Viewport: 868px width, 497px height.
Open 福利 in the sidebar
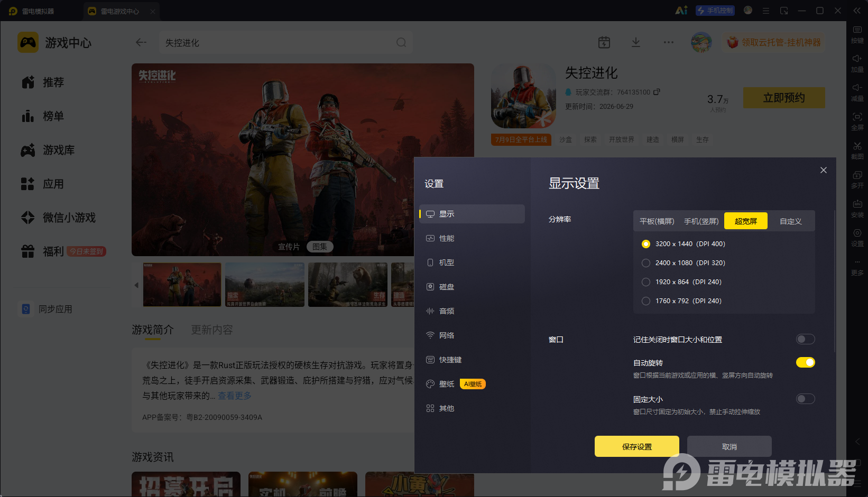(x=63, y=251)
